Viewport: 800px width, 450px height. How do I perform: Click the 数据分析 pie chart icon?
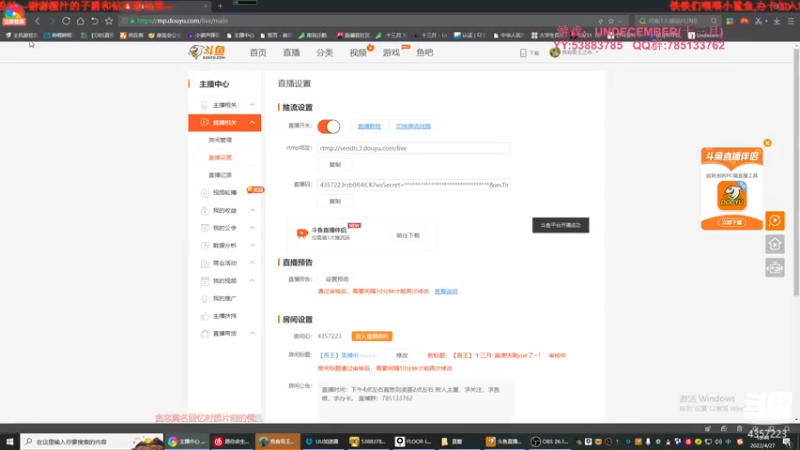(x=204, y=245)
